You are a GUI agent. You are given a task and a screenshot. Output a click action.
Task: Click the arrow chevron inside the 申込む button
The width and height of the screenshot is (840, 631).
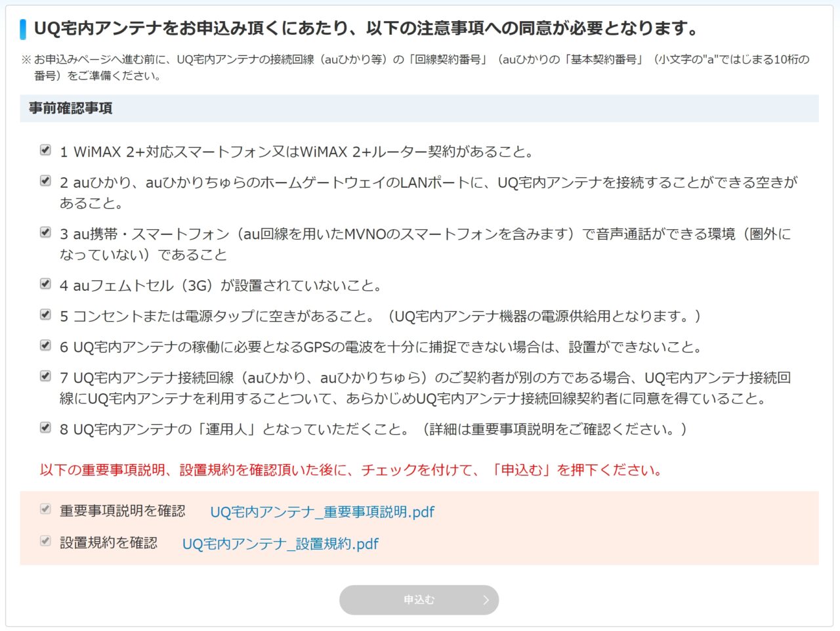click(486, 600)
